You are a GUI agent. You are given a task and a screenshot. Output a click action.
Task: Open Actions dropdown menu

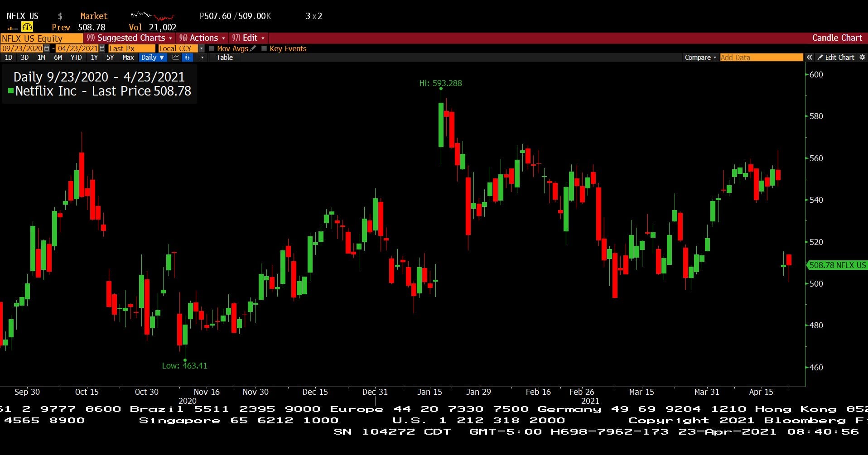(202, 38)
